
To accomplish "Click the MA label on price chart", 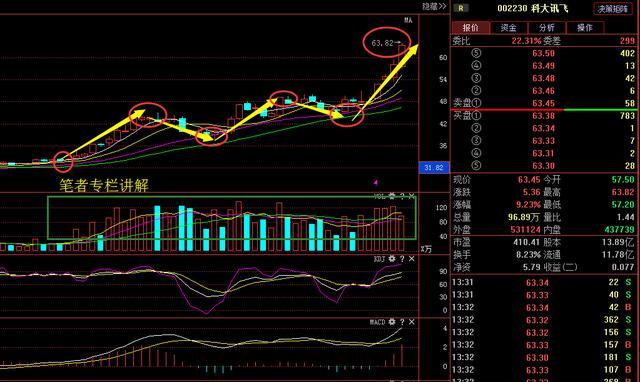I will (x=408, y=20).
